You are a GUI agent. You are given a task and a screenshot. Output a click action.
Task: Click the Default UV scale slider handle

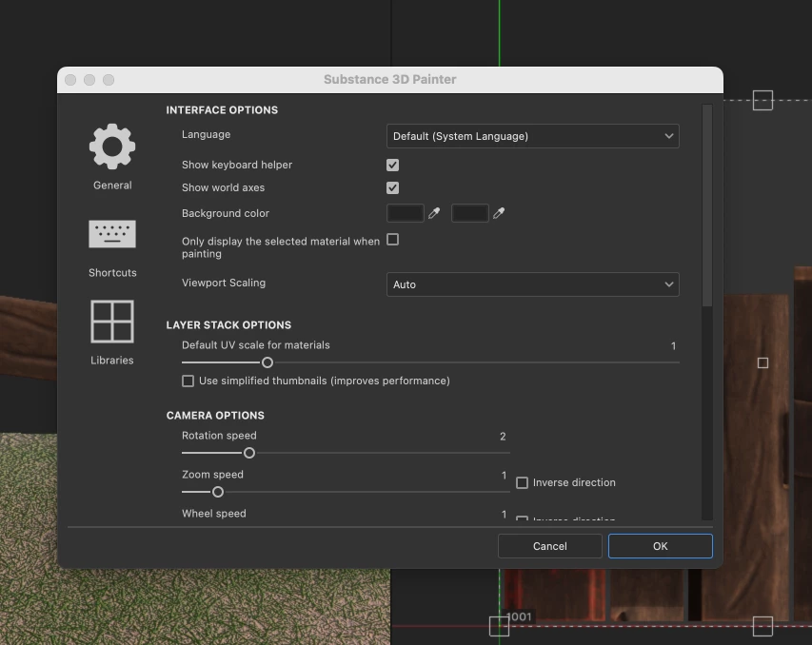click(267, 362)
